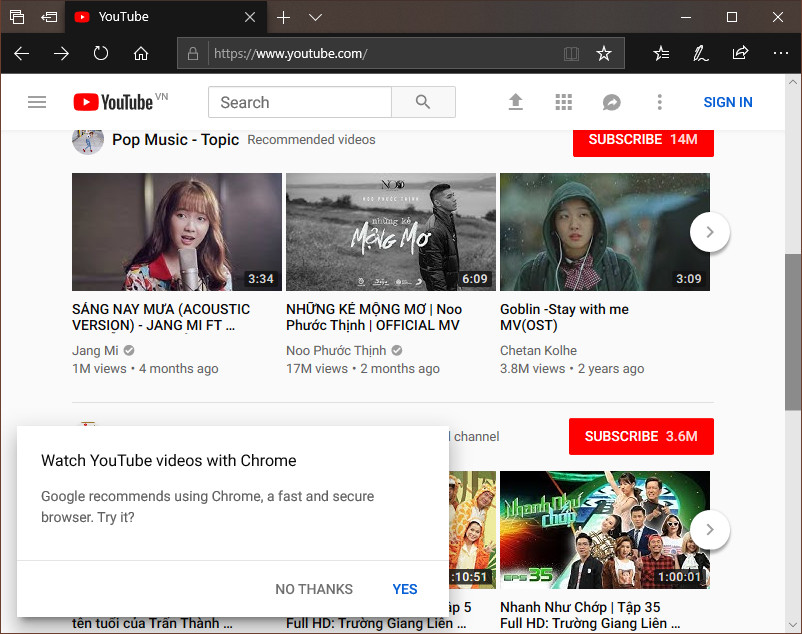Screen dimensions: 802x634
Task: Show tab previews chevron
Action: (316, 17)
